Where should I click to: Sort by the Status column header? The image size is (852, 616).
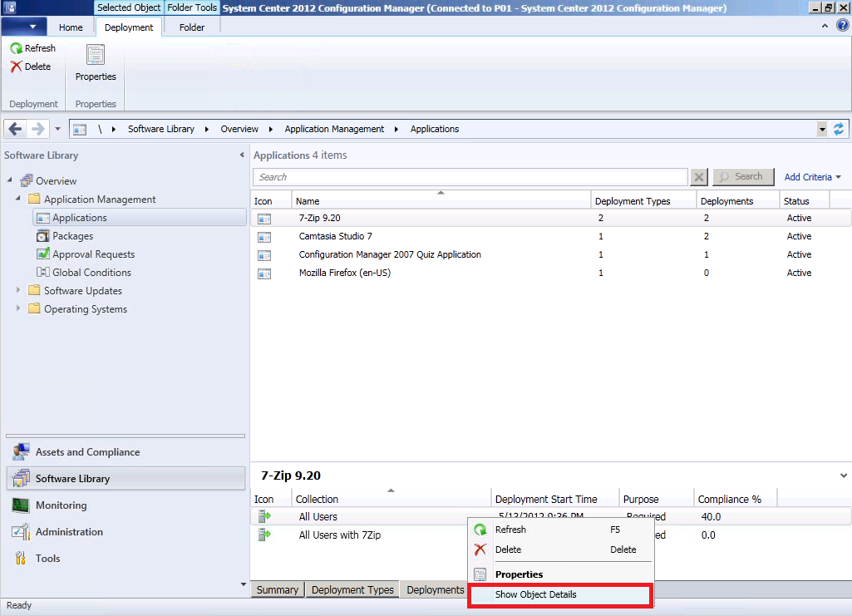[805, 201]
